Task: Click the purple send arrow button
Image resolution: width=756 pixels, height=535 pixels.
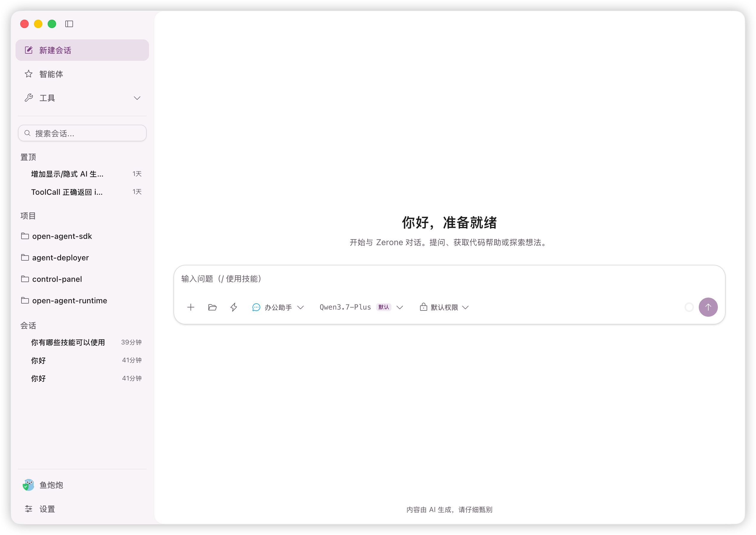Action: coord(708,307)
